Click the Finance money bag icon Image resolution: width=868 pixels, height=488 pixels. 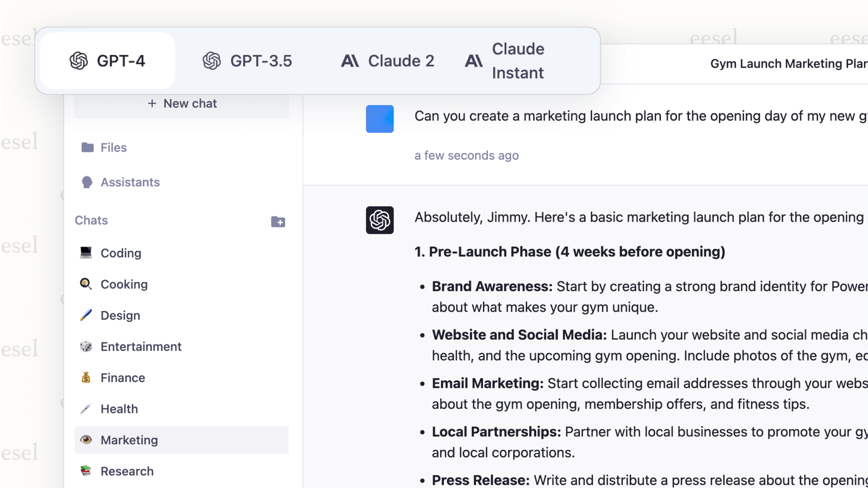86,377
